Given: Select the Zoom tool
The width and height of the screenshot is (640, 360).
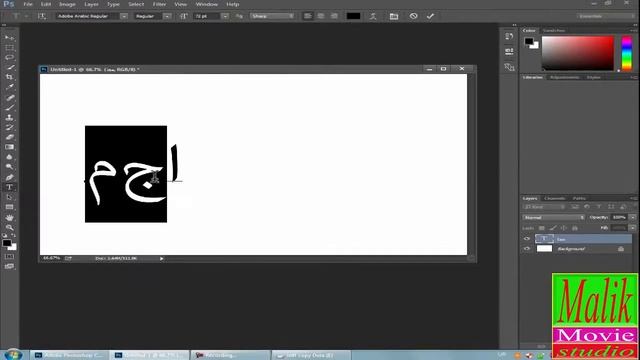Looking at the screenshot, I should [x=9, y=227].
